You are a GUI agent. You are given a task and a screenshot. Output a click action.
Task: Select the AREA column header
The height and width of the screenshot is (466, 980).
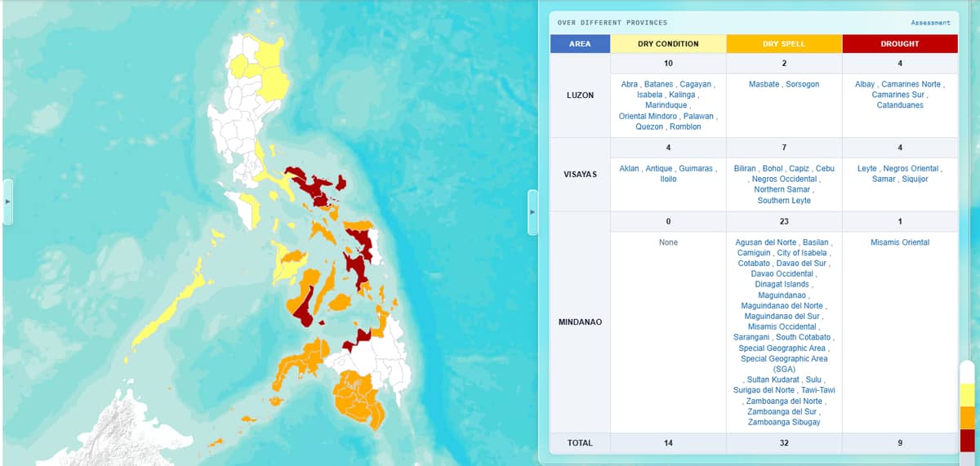coord(580,44)
